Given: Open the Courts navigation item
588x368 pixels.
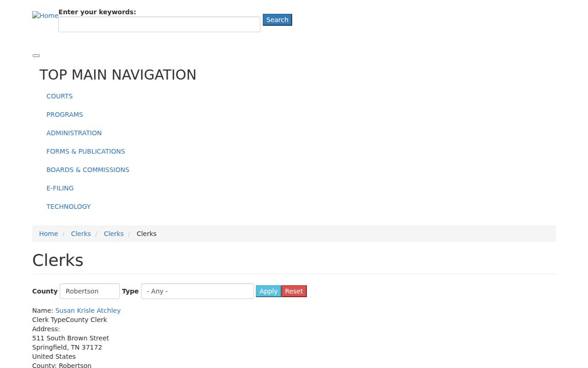Looking at the screenshot, I should (59, 96).
